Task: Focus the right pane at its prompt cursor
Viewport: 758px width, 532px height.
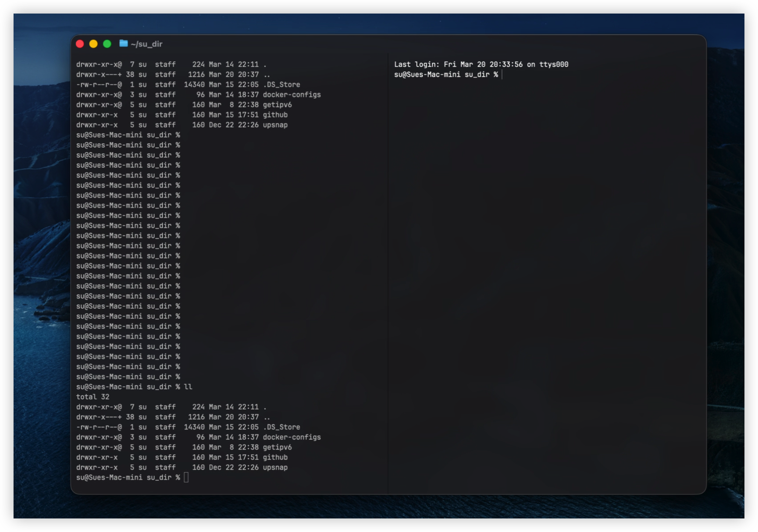Action: click(502, 74)
